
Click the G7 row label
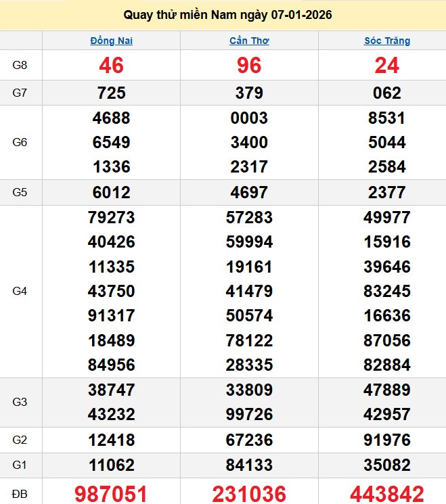20,93
